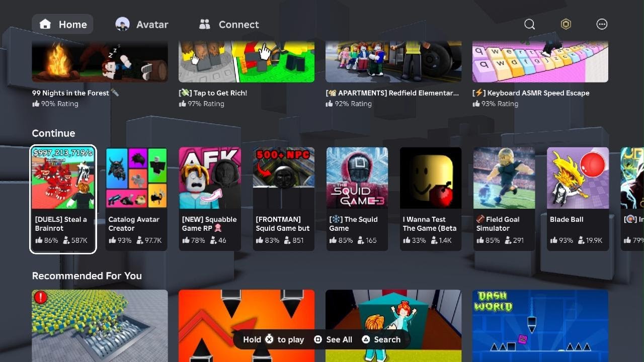Open the red arrow spikes recommended thumbnail

coord(247,326)
